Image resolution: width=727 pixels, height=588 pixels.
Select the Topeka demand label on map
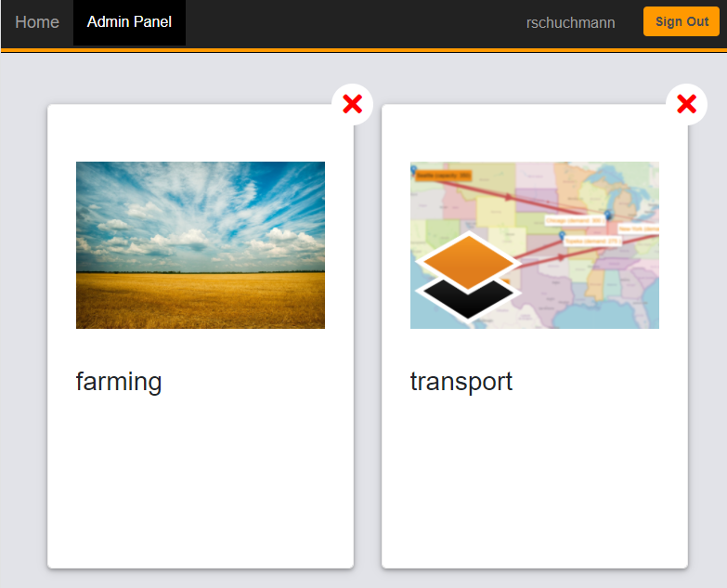[591, 241]
